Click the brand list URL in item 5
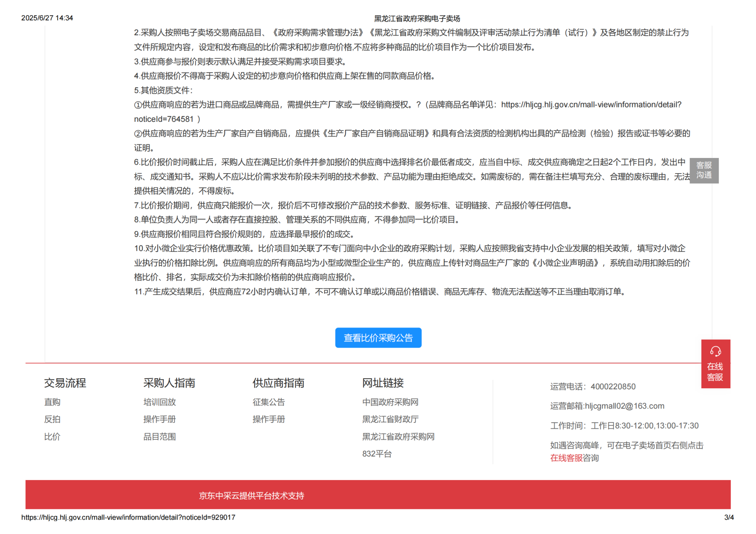Image resolution: width=756 pixels, height=534 pixels. click(591, 105)
